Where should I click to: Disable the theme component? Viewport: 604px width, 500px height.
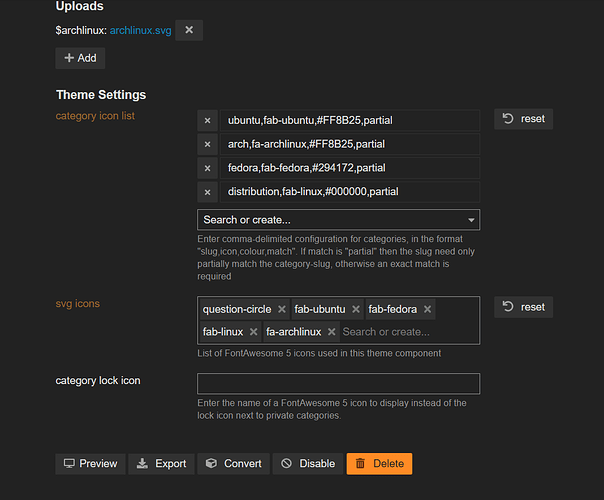308,464
